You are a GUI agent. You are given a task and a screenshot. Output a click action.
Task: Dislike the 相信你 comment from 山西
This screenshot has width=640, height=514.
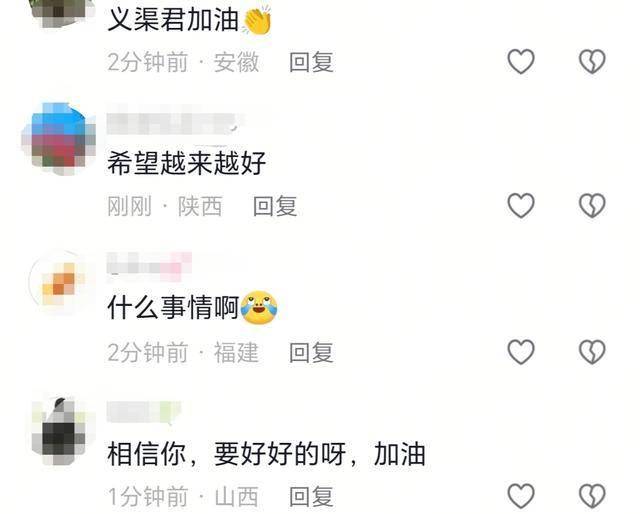(x=592, y=496)
